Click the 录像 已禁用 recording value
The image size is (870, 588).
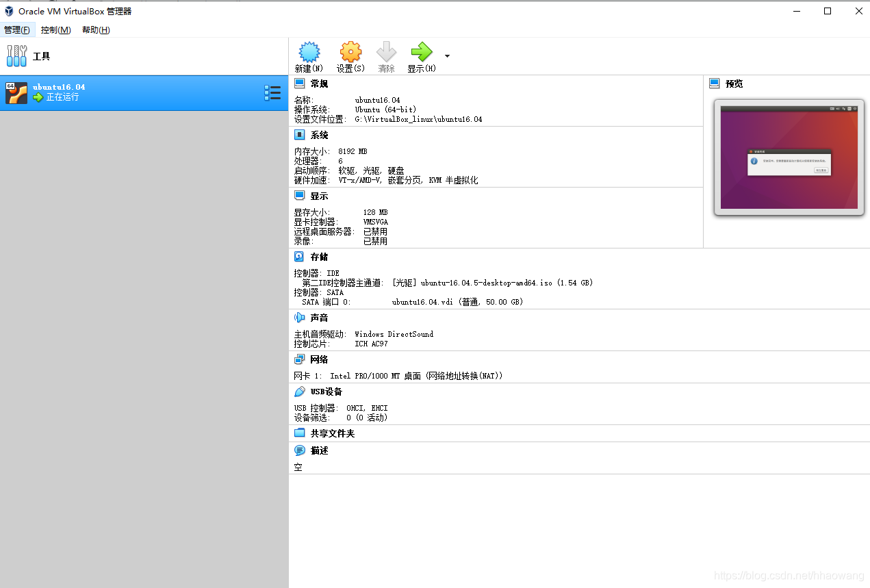[375, 241]
